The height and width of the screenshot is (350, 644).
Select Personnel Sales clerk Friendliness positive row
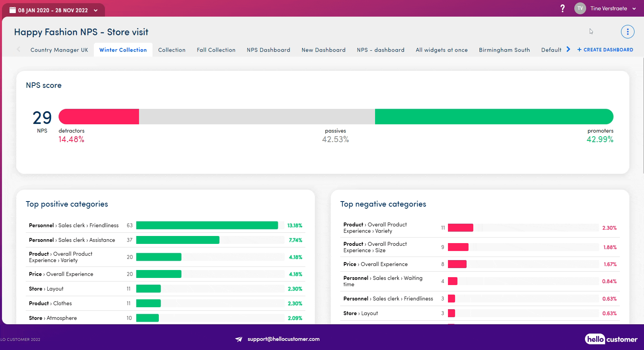[74, 225]
